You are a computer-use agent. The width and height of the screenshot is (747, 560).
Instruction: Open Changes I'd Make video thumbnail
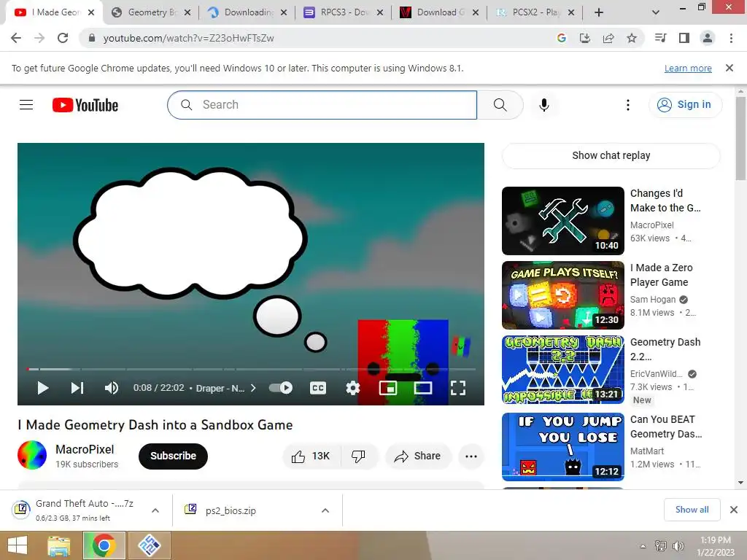pos(562,221)
